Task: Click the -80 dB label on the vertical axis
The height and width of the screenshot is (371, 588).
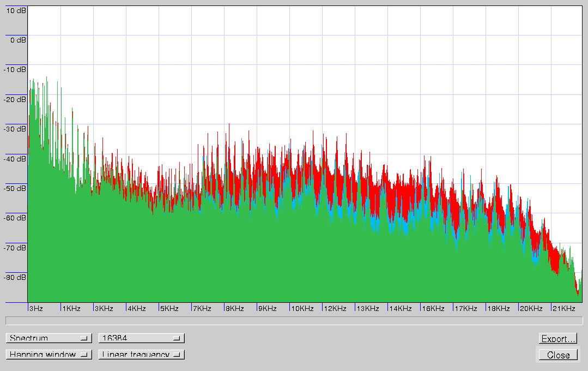Action: click(x=15, y=277)
